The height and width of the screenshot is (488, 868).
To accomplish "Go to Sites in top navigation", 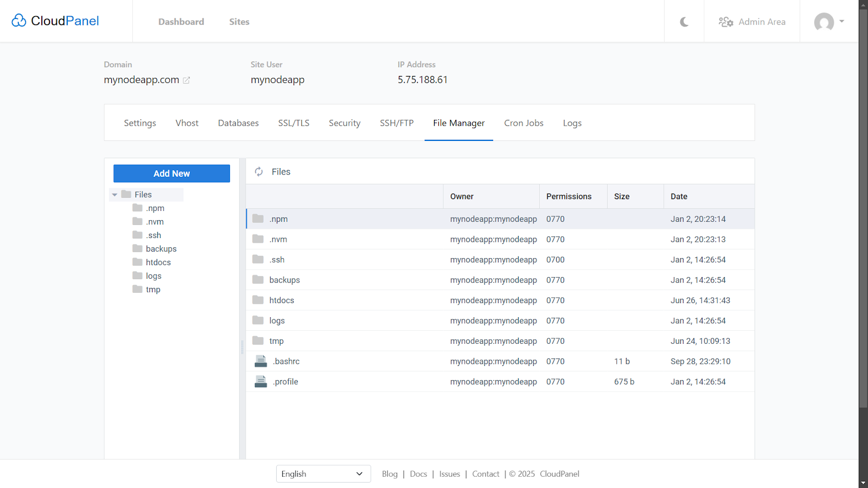I will pyautogui.click(x=239, y=22).
